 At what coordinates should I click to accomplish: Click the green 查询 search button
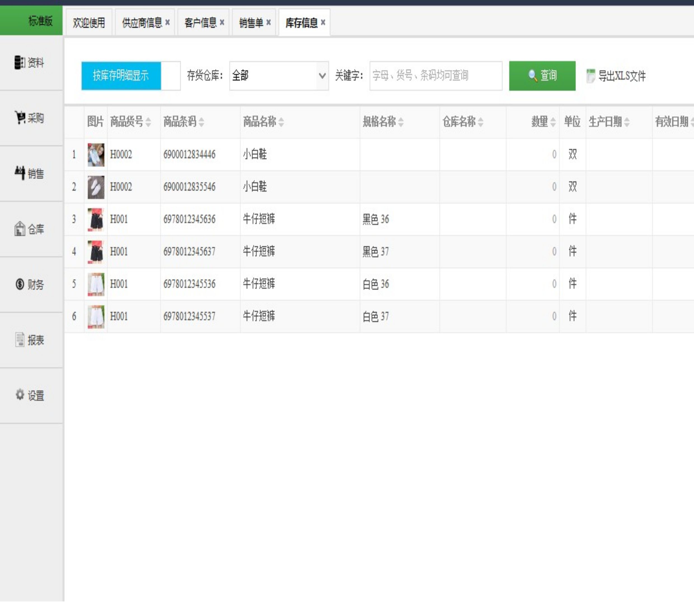[542, 76]
